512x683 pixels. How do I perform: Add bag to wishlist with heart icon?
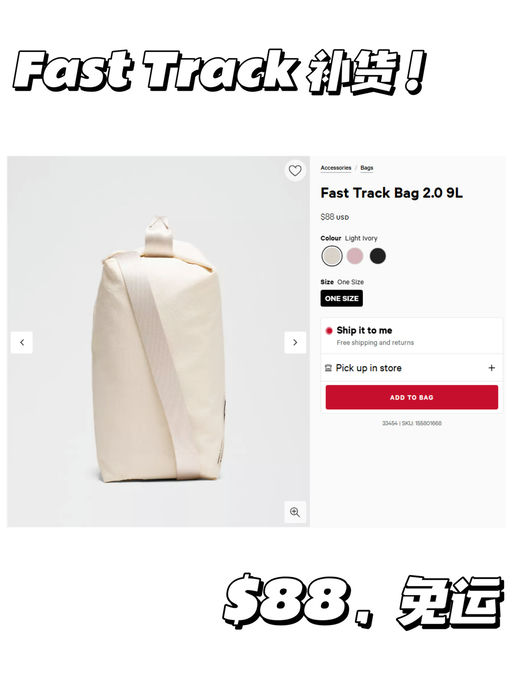click(295, 170)
